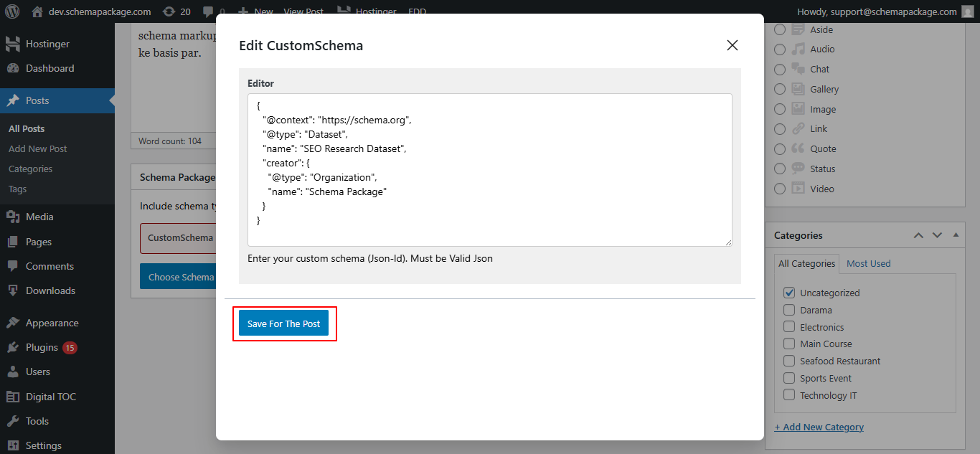Move Categories panel down with arrow
Image resolution: width=980 pixels, height=454 pixels.
coord(937,235)
